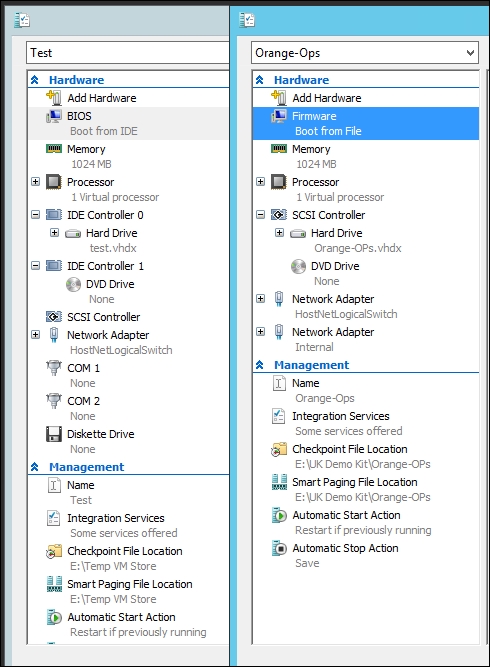
Task: Collapse the Management section in Orange-Ops panel
Action: pos(260,365)
